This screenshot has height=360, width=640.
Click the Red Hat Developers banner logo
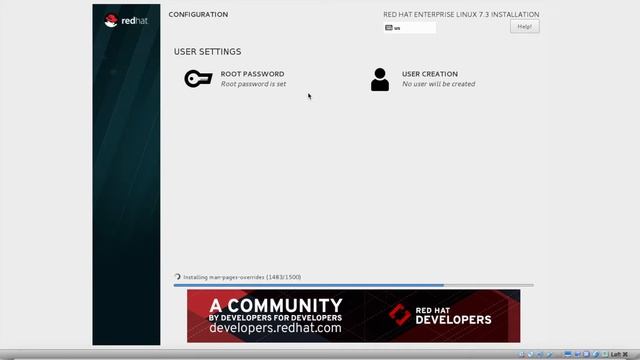pos(440,315)
